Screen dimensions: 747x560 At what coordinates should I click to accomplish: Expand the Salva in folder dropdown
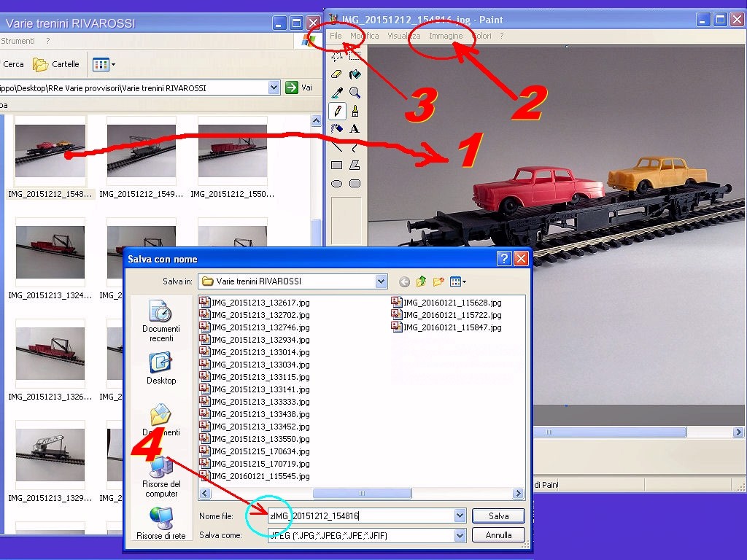(381, 281)
